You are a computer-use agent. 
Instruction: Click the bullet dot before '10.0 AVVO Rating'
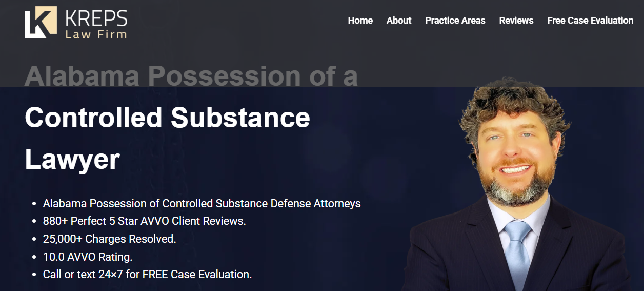coord(33,257)
